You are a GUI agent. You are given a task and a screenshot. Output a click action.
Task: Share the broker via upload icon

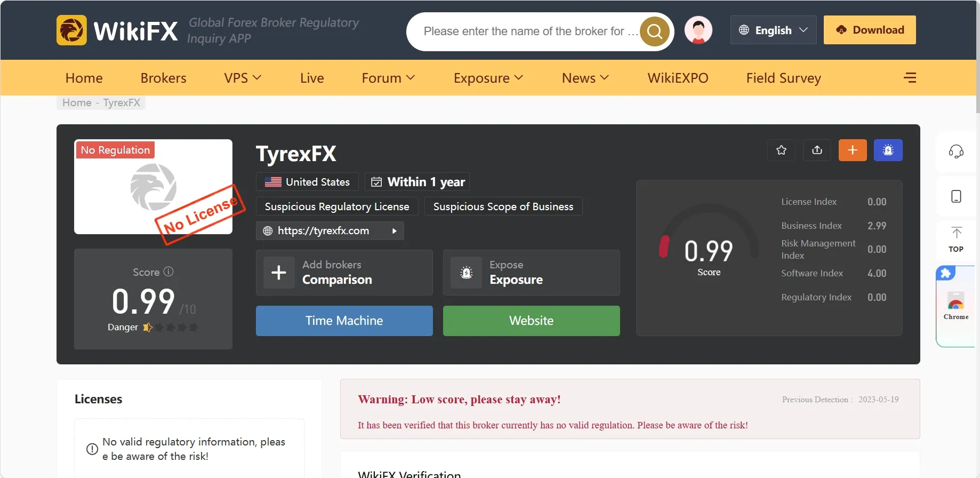[817, 150]
